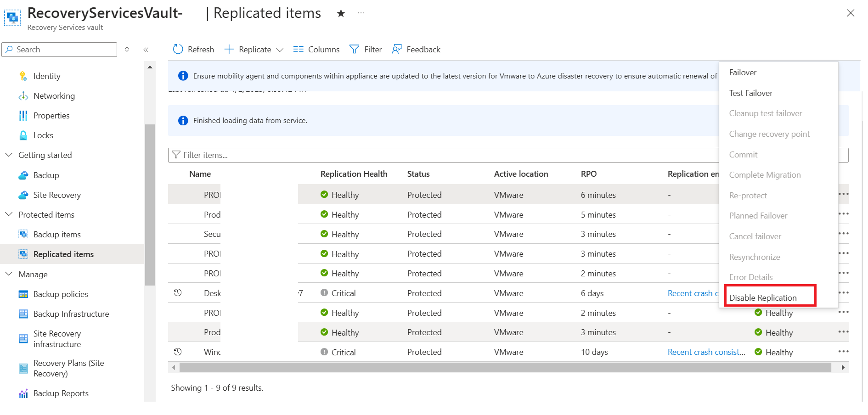Sort by Active location column header
Screen dimensions: 868x415
[521, 174]
